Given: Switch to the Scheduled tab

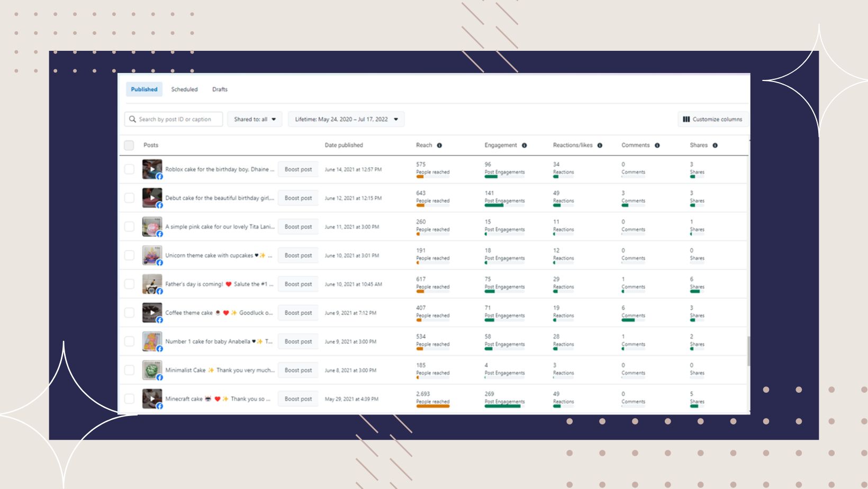Looking at the screenshot, I should tap(184, 89).
